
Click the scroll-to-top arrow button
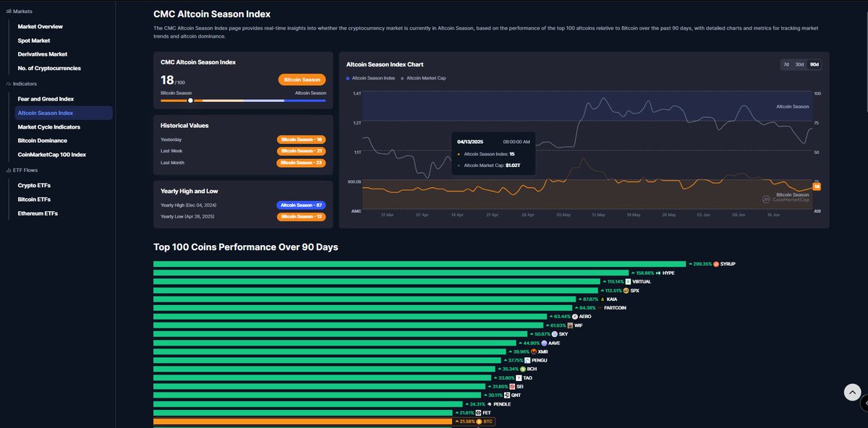[851, 391]
